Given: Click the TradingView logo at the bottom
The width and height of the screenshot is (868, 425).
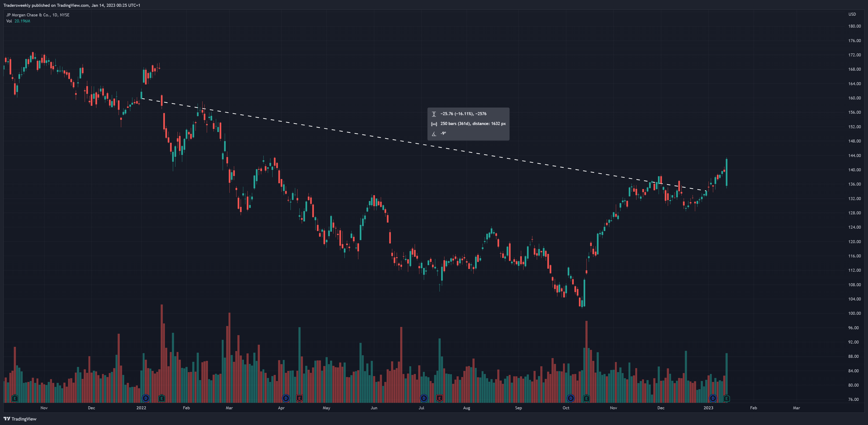Looking at the screenshot, I should coord(7,419).
